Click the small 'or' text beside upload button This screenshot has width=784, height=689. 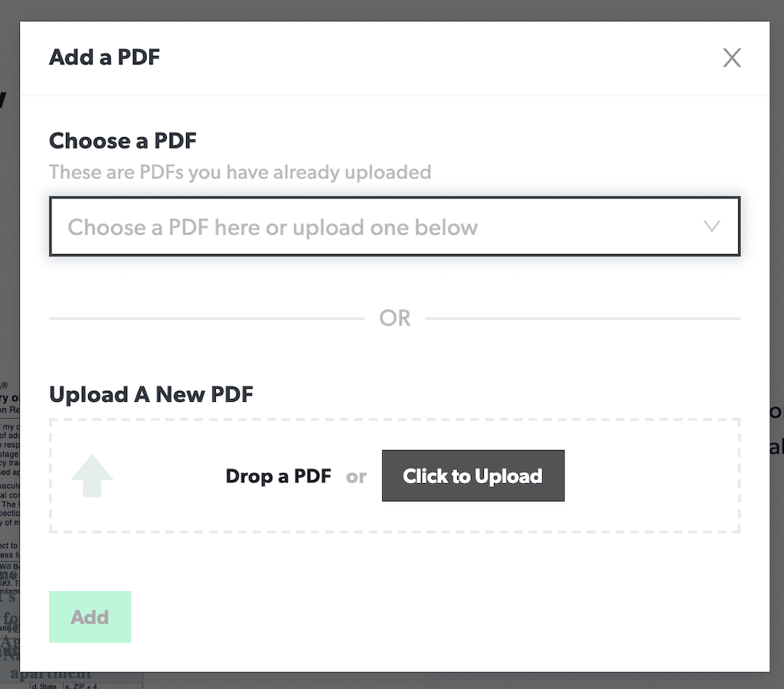[x=356, y=476]
